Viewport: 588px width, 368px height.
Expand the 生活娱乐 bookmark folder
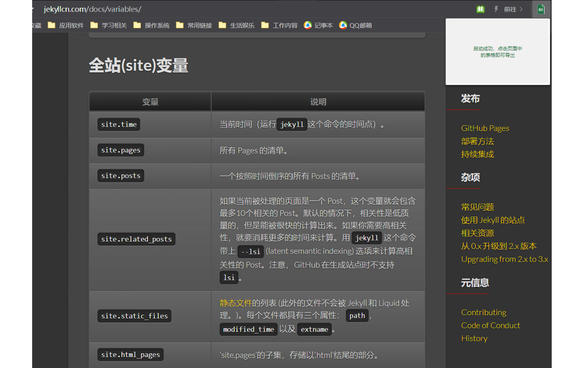point(237,25)
